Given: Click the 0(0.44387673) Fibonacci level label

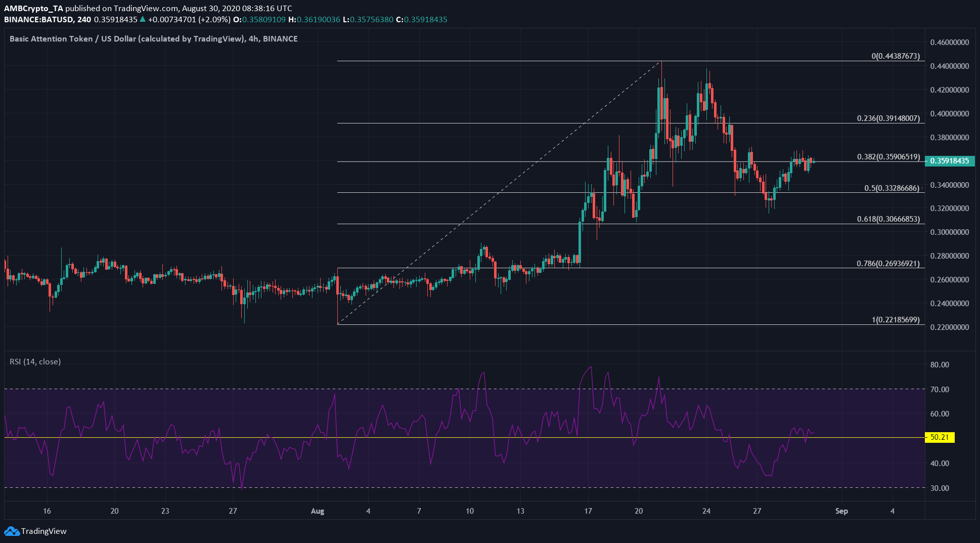Looking at the screenshot, I should [895, 56].
